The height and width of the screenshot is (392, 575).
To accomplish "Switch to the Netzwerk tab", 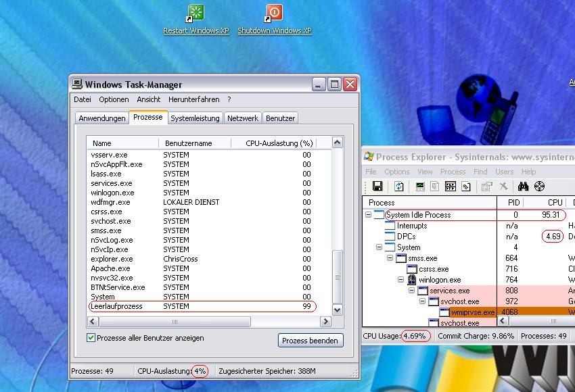I will tap(243, 118).
